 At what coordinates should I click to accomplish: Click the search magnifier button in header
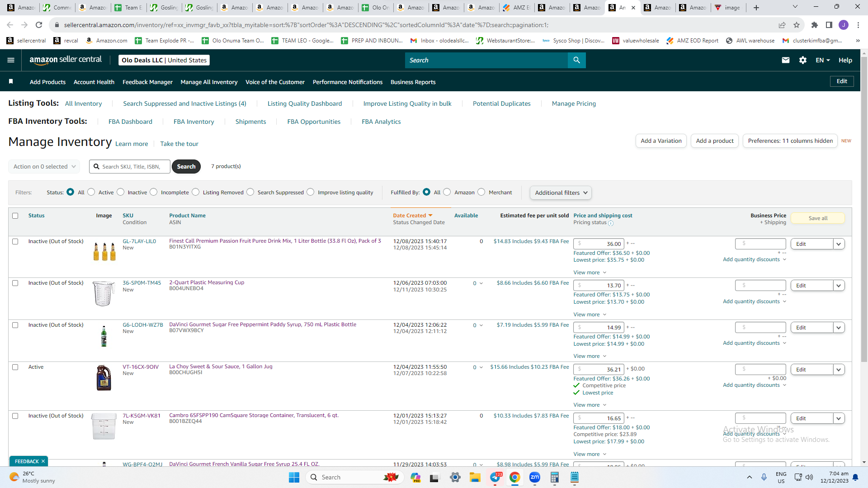click(576, 60)
